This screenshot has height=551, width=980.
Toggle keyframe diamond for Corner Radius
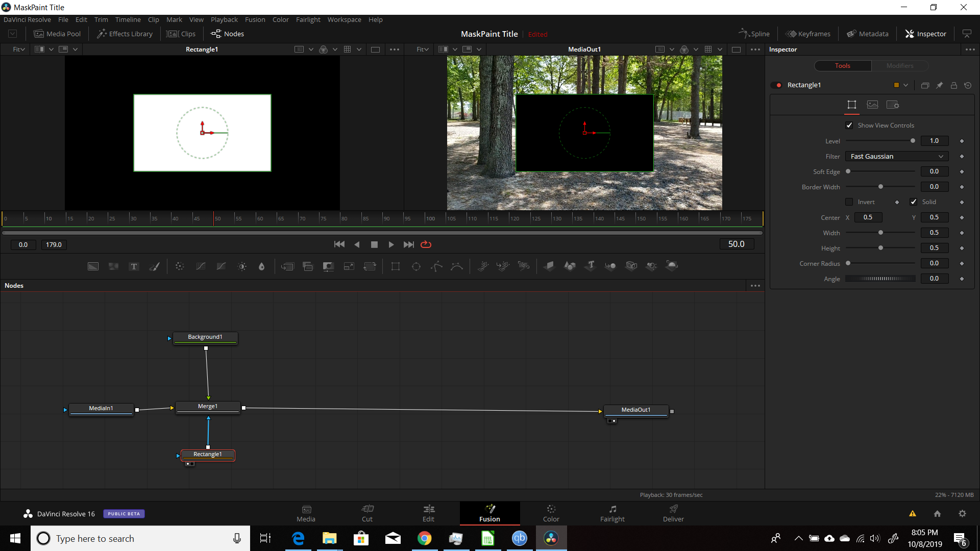pyautogui.click(x=962, y=263)
